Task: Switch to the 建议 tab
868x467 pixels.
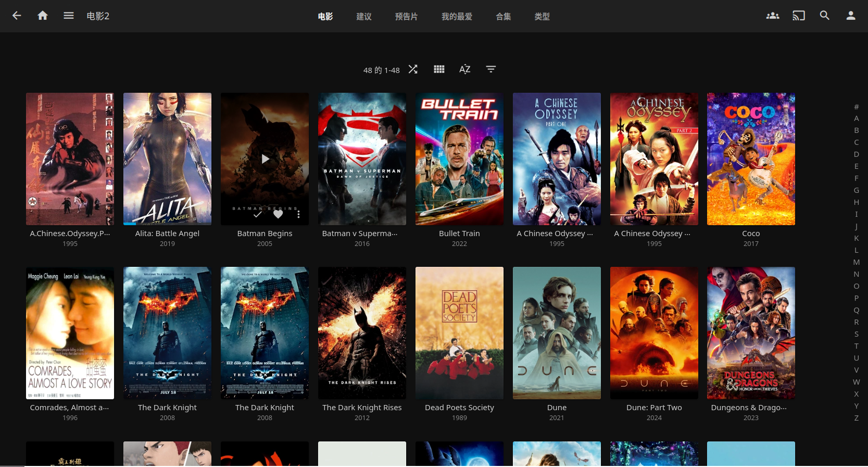Action: [364, 16]
